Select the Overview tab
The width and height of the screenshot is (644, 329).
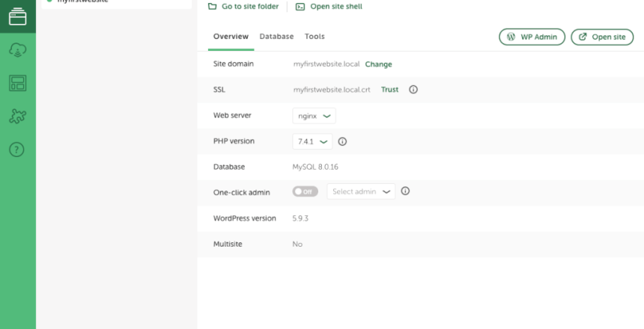coord(231,37)
